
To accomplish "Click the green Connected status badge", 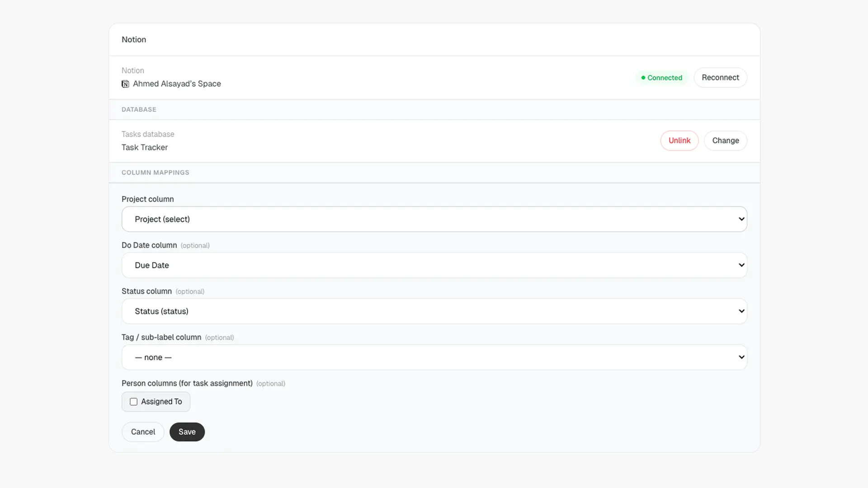I will [x=661, y=78].
